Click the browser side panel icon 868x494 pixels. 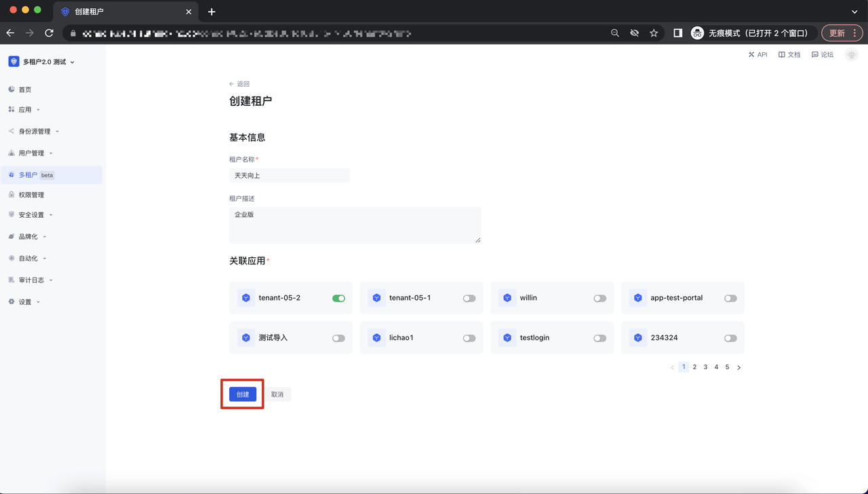tap(677, 33)
